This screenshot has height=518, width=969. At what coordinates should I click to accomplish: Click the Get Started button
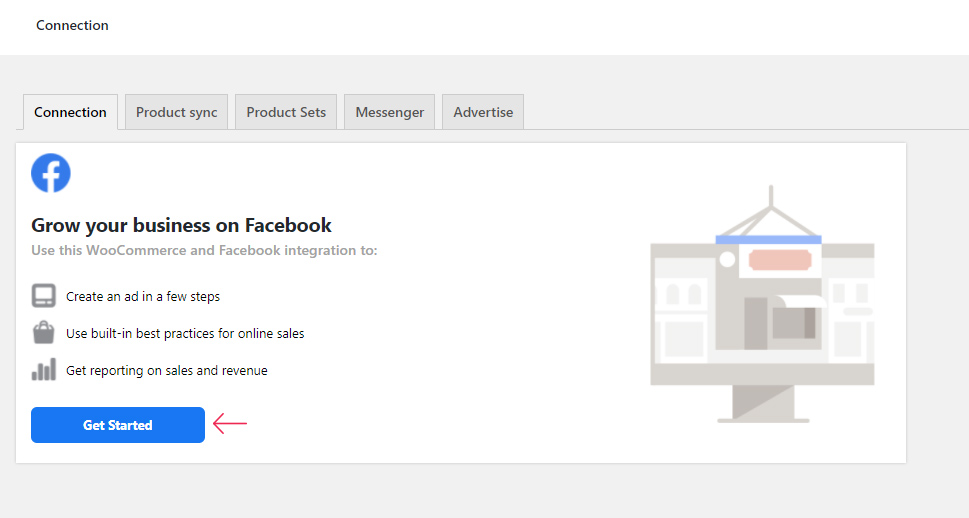click(117, 425)
